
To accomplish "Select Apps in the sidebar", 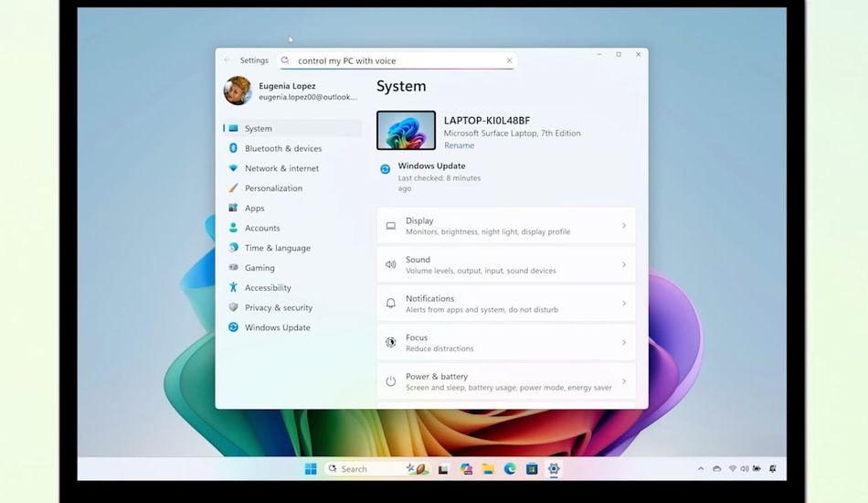I will click(254, 209).
